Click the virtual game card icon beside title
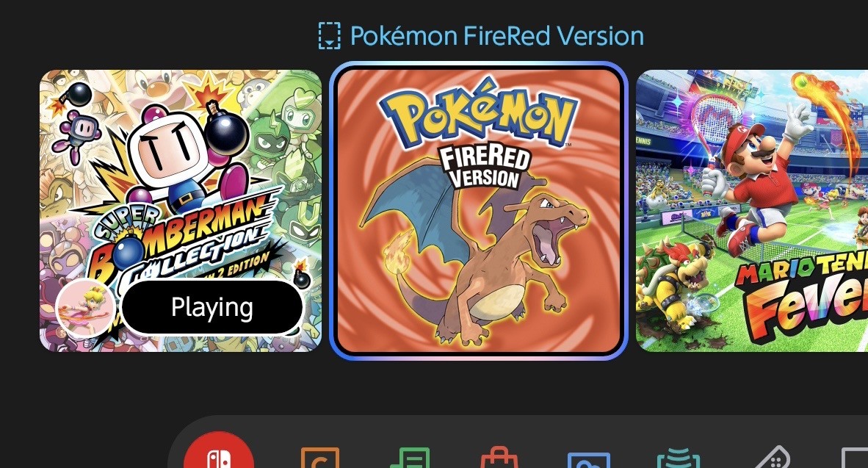 330,36
